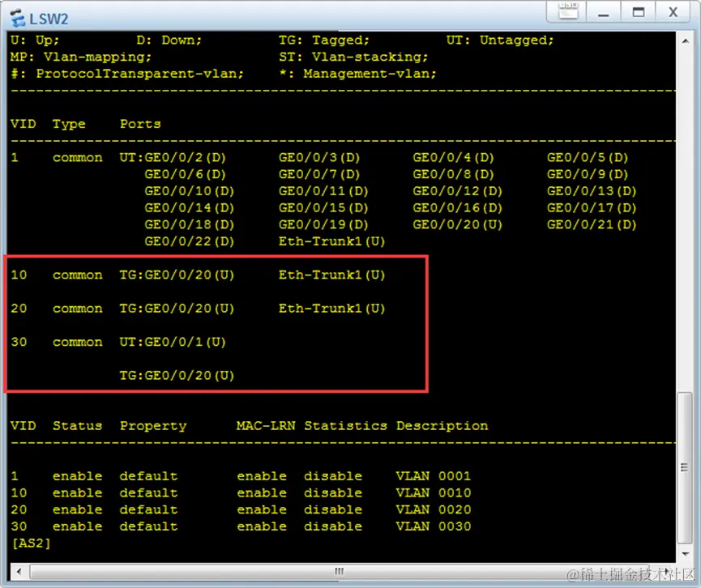Click the LSW2 window title text

coord(49,19)
